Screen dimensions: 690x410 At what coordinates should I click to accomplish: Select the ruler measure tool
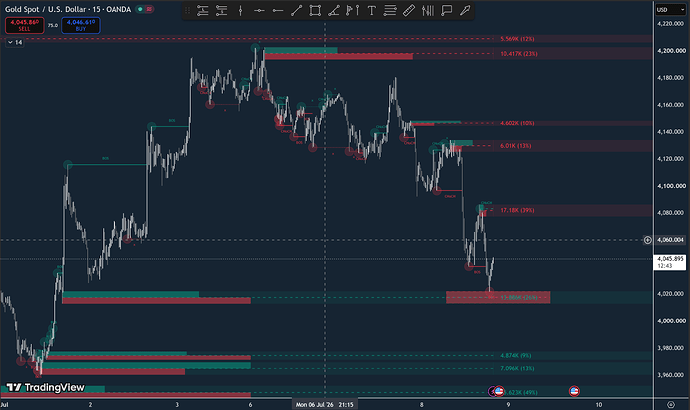tap(409, 11)
